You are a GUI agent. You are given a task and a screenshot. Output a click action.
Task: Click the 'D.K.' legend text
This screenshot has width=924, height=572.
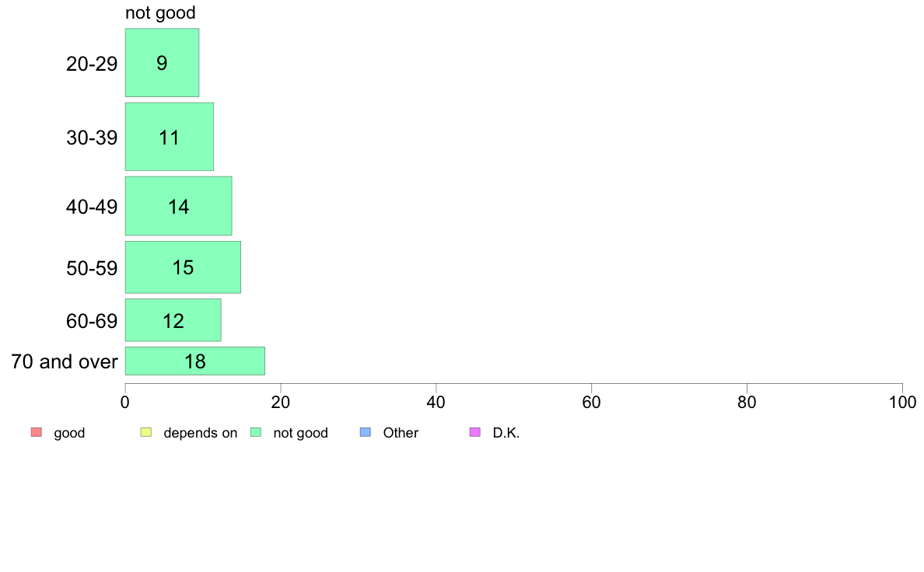click(x=506, y=433)
